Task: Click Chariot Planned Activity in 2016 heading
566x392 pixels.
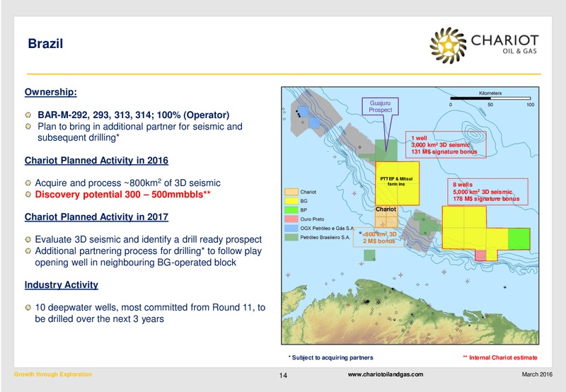Action: click(x=96, y=160)
